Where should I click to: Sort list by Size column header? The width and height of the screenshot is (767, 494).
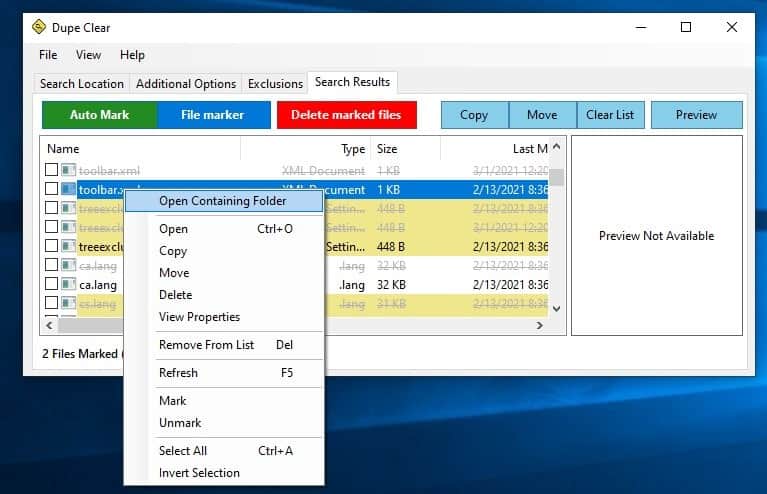[406, 149]
